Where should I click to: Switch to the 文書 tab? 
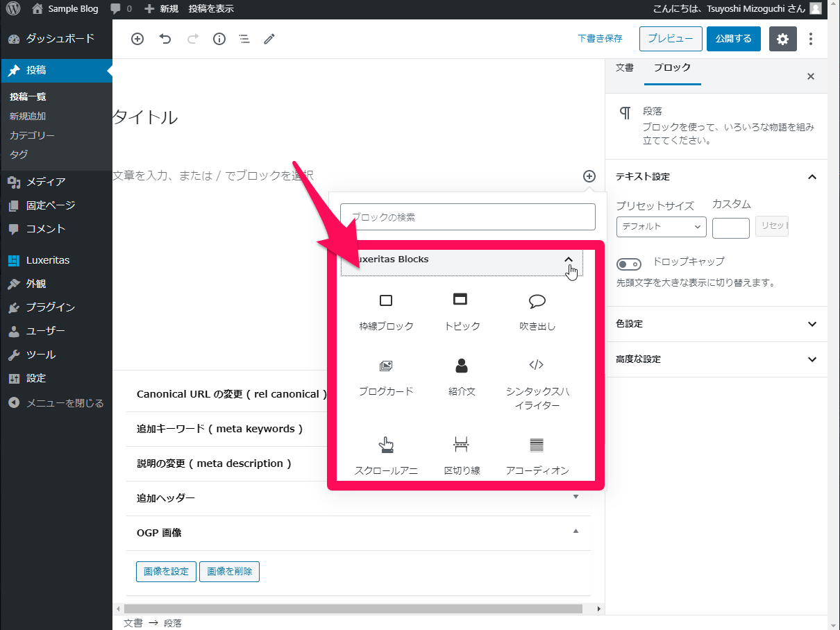[624, 68]
